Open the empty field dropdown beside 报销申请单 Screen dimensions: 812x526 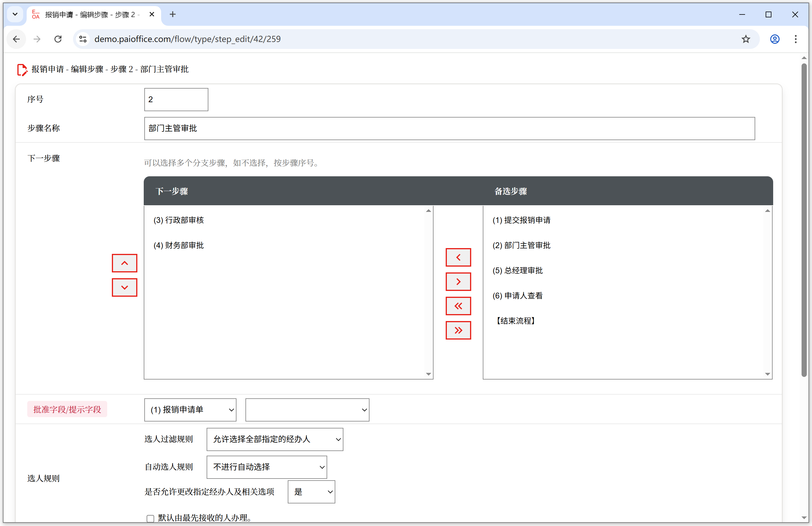(x=307, y=409)
